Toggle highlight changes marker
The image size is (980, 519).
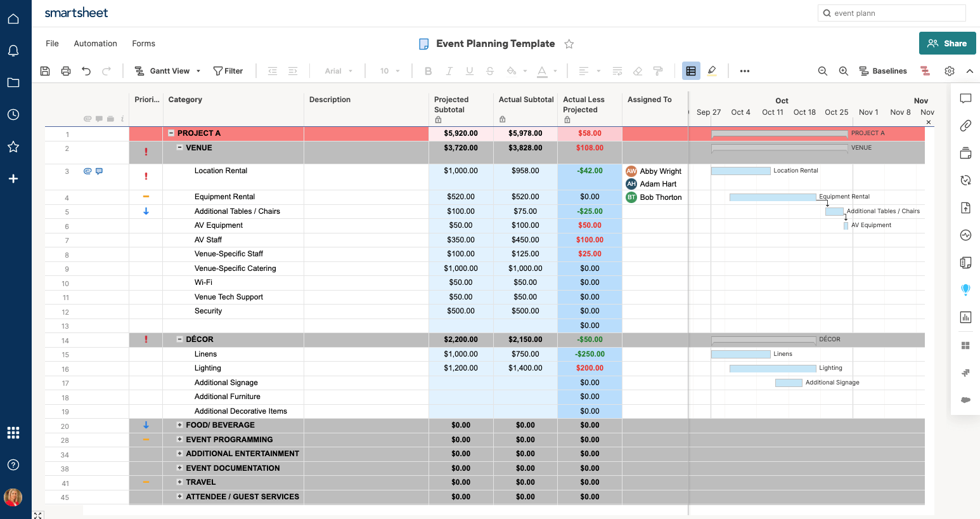[712, 71]
